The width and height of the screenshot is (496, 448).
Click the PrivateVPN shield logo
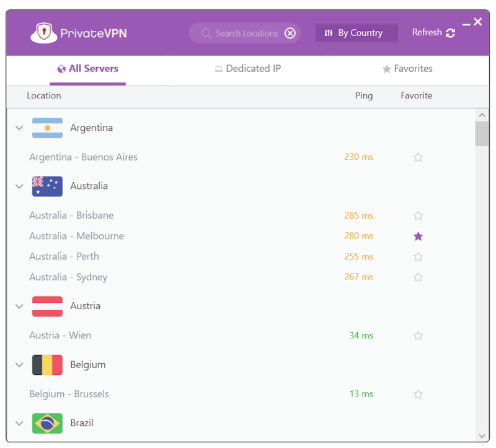[x=44, y=33]
